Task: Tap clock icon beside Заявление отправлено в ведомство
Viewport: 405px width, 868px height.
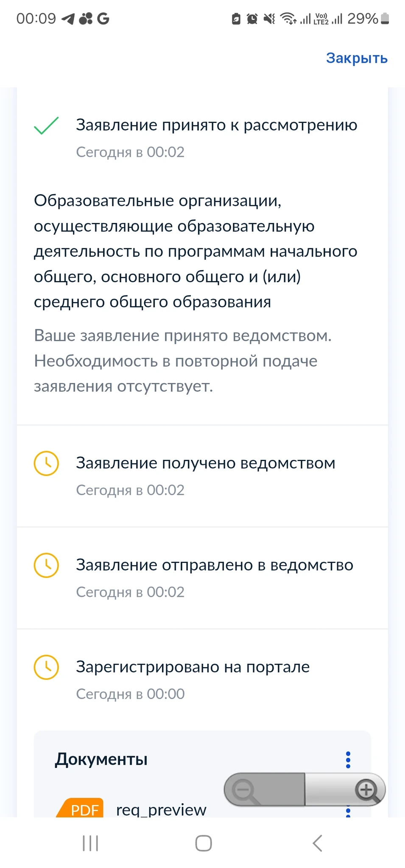Action: point(46,565)
